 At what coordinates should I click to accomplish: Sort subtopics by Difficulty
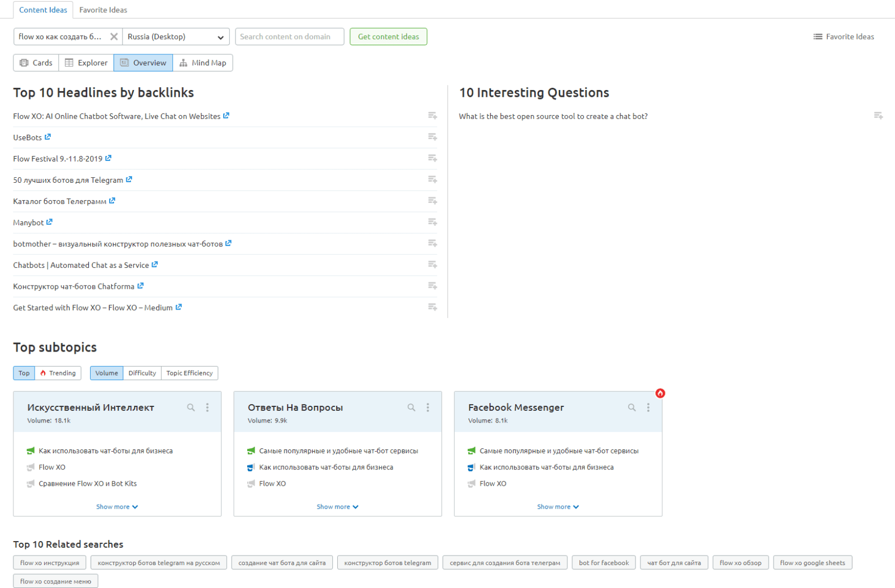(142, 373)
